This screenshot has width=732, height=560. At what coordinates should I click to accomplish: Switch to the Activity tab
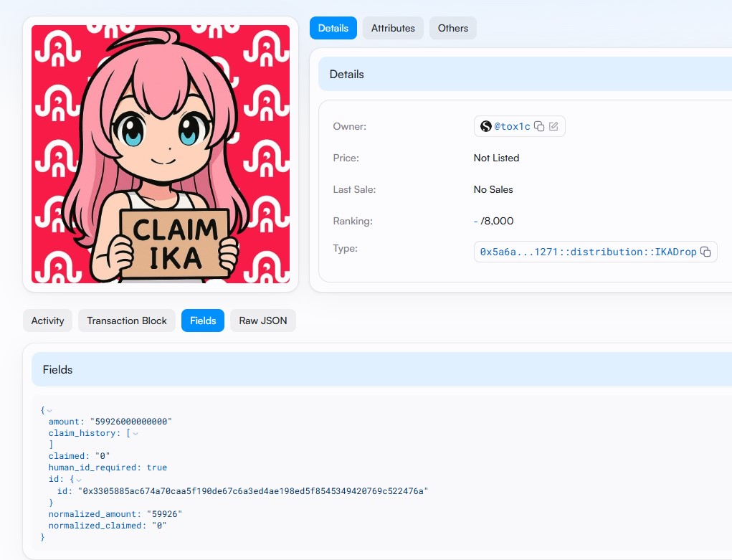tap(47, 321)
